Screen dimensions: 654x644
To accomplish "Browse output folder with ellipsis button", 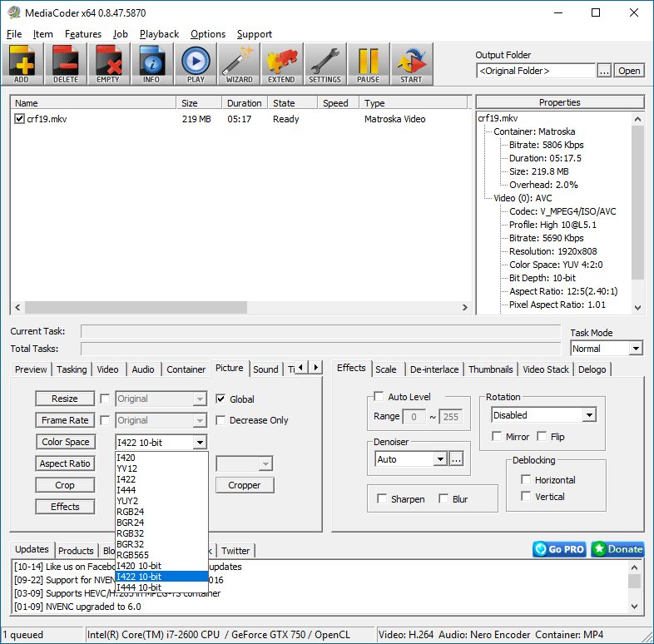I will click(x=604, y=71).
